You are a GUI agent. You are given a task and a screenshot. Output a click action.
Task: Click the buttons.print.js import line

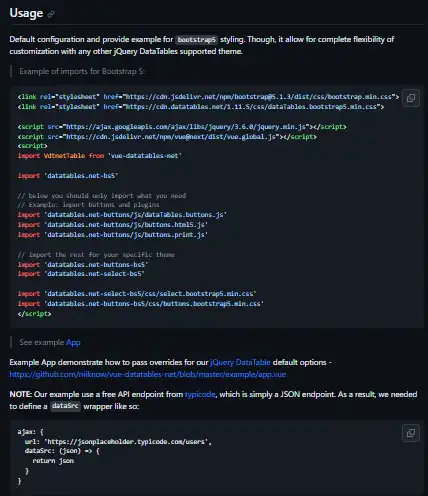pyautogui.click(x=113, y=235)
